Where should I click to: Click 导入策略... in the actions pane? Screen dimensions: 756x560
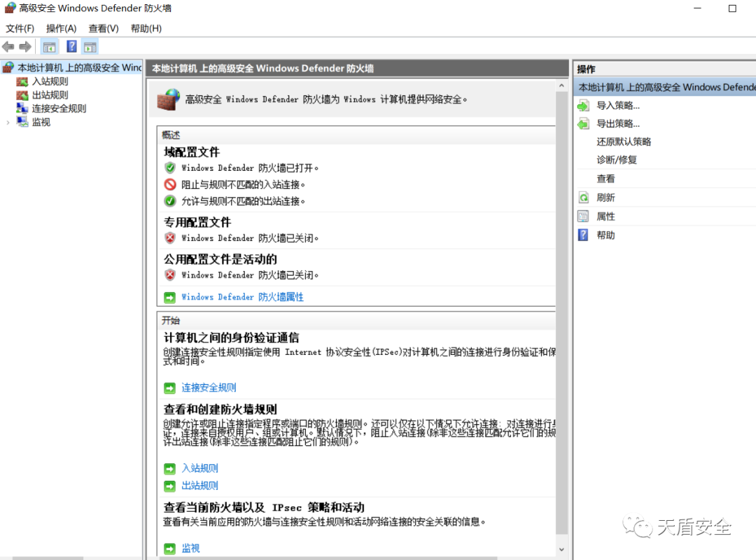coord(618,106)
